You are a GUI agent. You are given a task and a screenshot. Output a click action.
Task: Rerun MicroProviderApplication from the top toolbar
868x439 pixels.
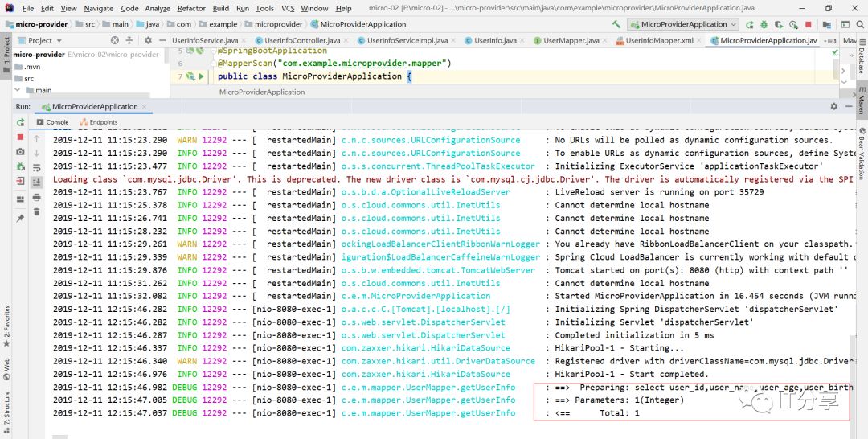(x=750, y=24)
